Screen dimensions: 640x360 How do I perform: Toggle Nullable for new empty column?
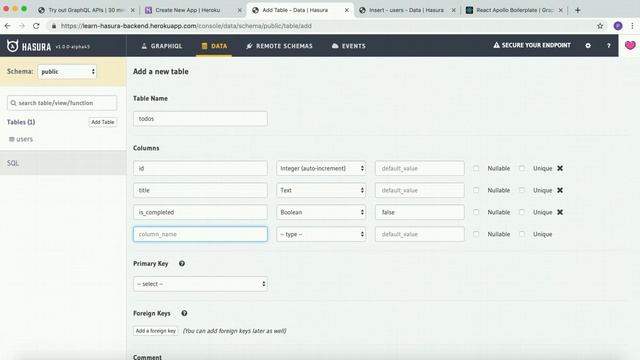(476, 234)
